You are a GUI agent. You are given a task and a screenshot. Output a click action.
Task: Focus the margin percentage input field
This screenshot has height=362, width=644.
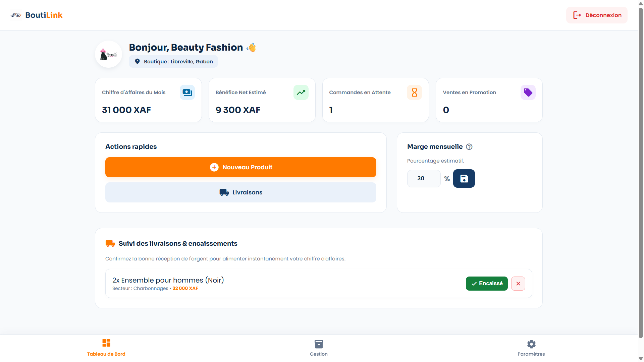coord(424,178)
